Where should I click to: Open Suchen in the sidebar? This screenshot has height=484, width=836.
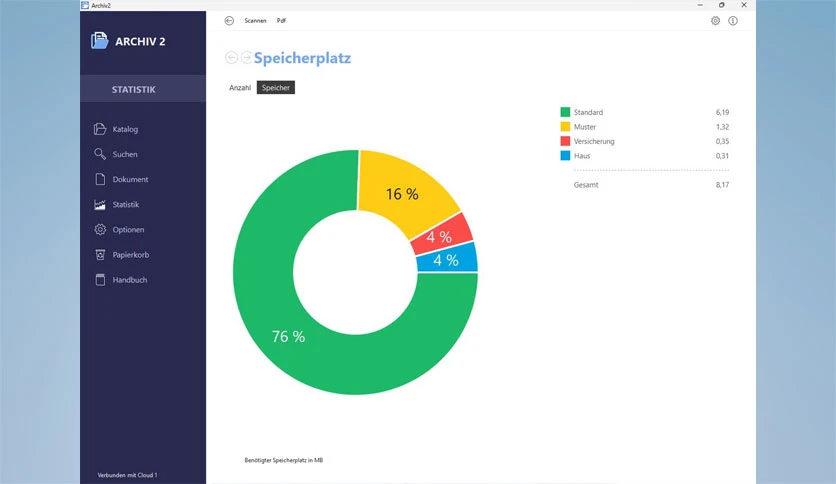pyautogui.click(x=125, y=154)
